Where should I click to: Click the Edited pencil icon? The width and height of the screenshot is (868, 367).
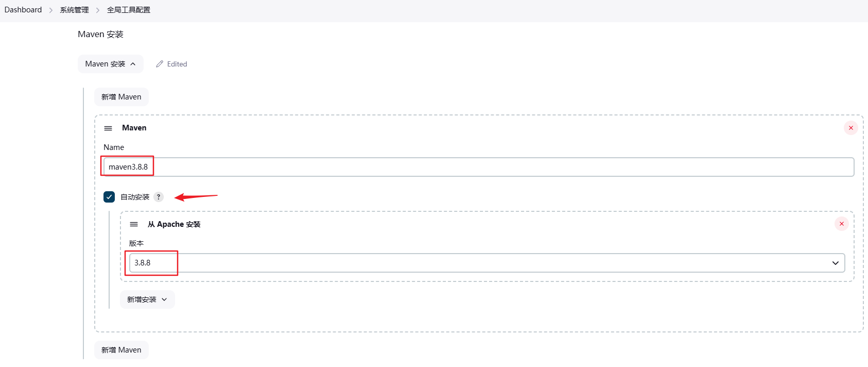(160, 64)
